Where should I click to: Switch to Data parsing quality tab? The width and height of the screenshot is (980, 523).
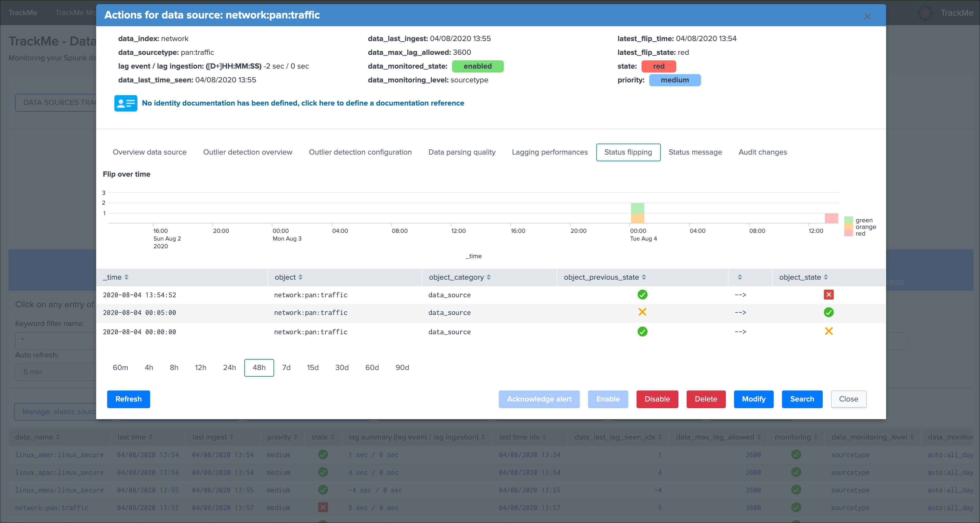click(462, 152)
